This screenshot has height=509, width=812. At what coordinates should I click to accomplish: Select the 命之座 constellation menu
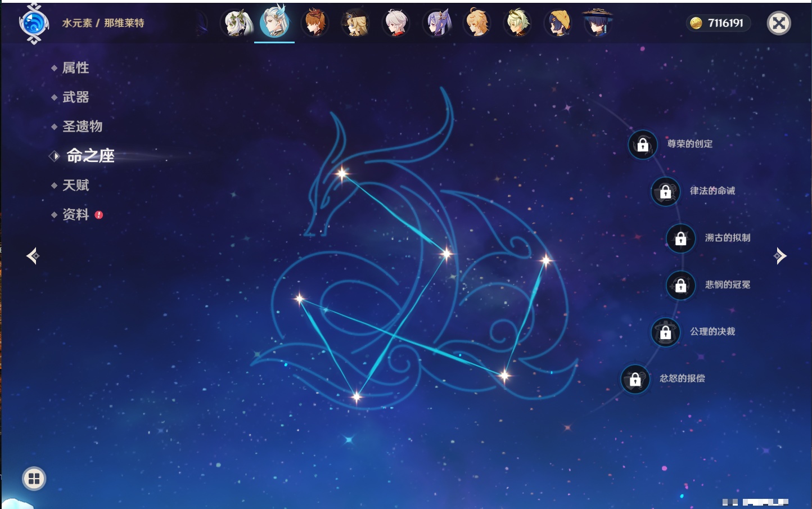(x=90, y=156)
